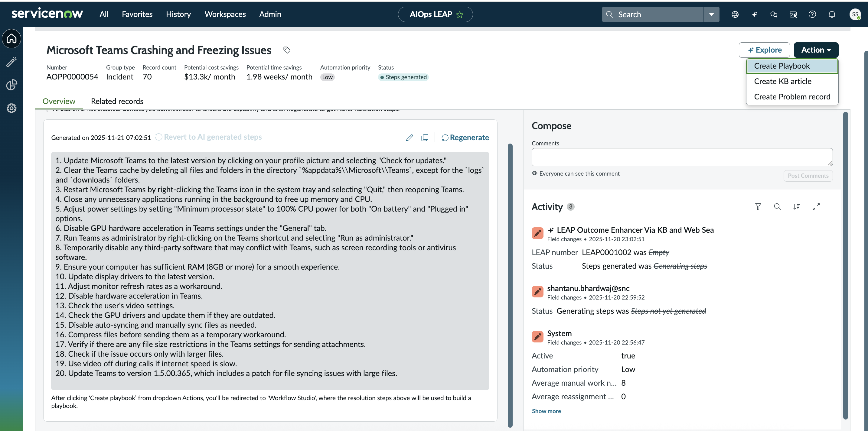The height and width of the screenshot is (431, 868).
Task: Click Revert to AI generated steps
Action: click(208, 137)
